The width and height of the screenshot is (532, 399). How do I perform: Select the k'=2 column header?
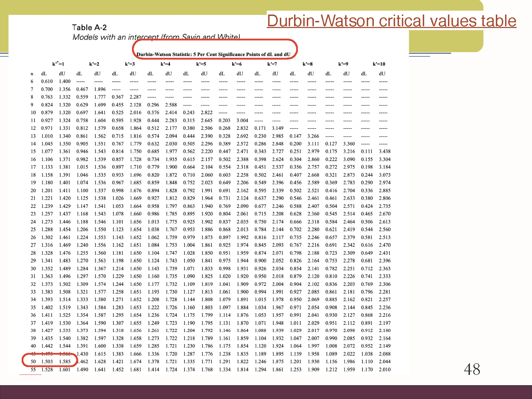pos(94,64)
